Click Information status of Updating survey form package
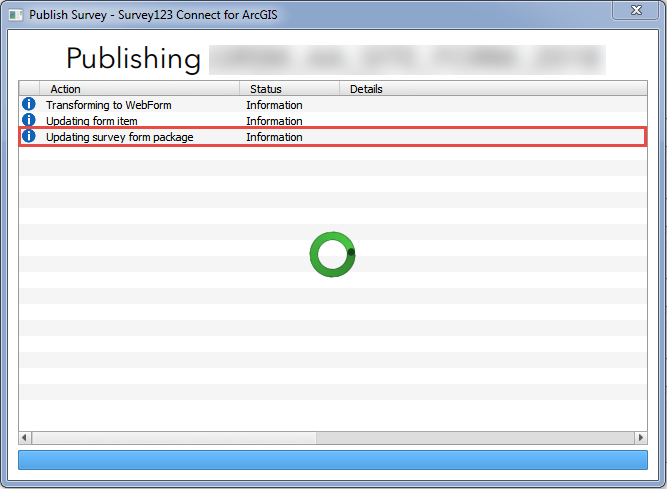This screenshot has width=667, height=489. pyautogui.click(x=274, y=137)
